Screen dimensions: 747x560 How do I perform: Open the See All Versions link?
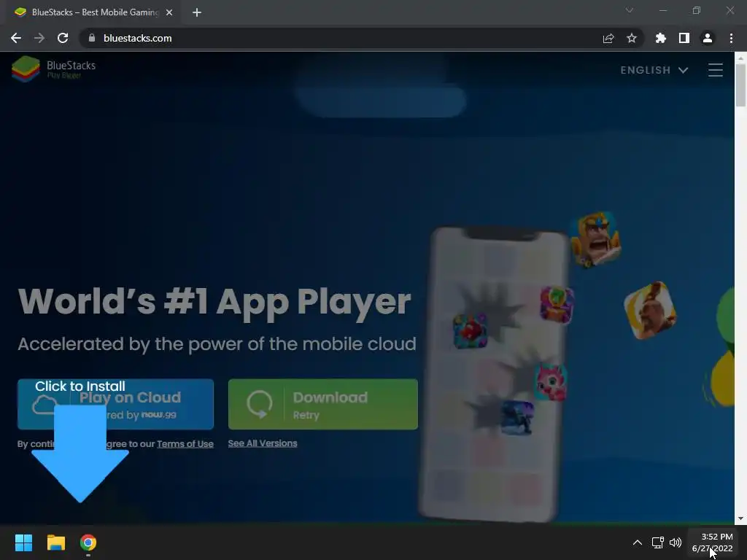pos(263,443)
